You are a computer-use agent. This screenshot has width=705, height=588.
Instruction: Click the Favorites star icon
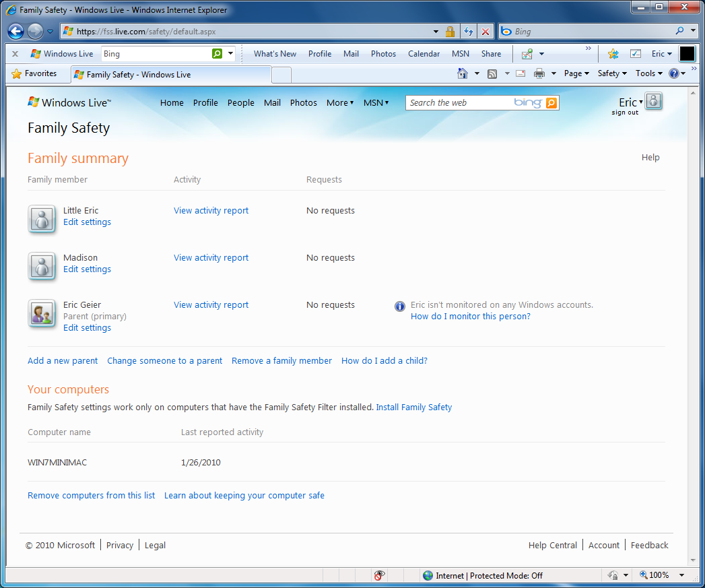(x=16, y=74)
